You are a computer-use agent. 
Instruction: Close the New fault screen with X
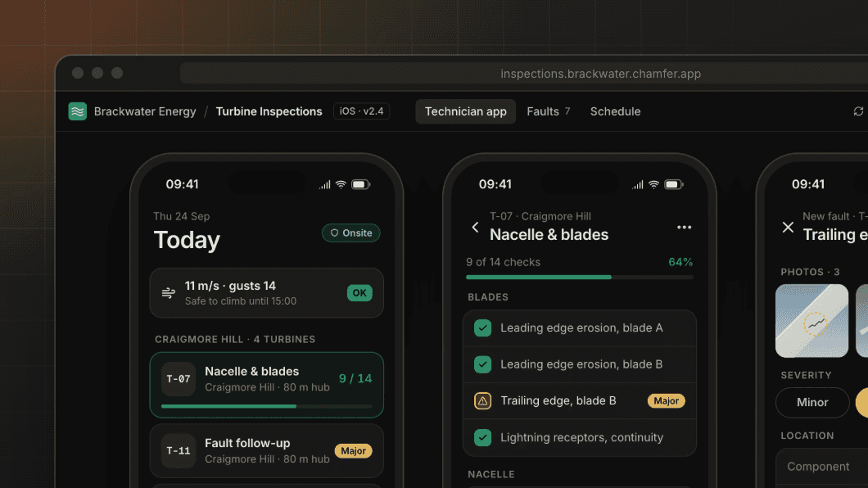point(788,227)
